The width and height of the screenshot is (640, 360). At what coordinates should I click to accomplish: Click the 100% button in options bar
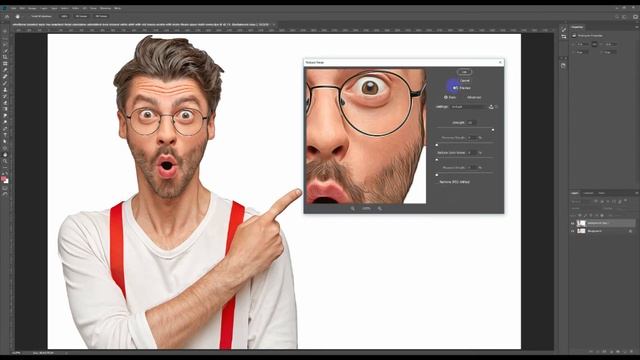click(64, 16)
